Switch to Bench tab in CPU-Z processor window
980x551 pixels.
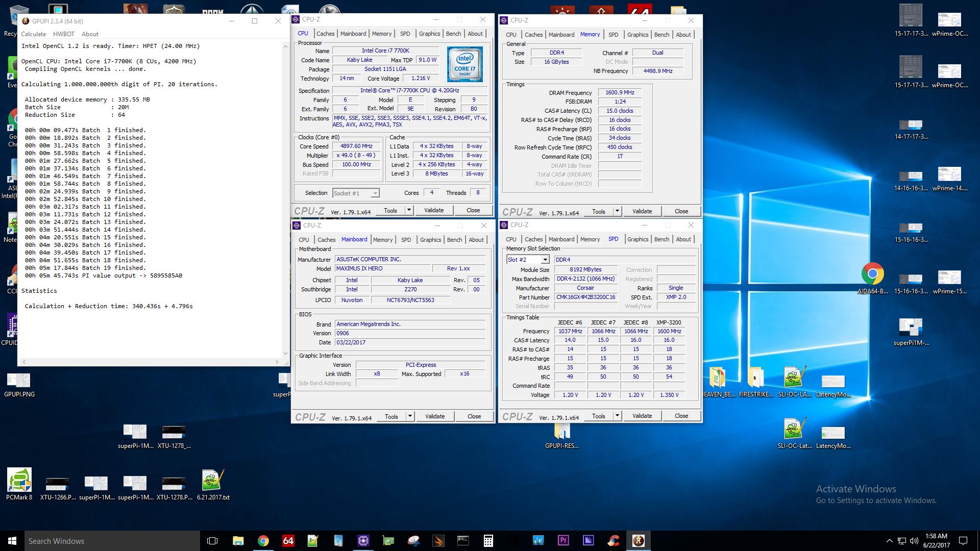453,34
